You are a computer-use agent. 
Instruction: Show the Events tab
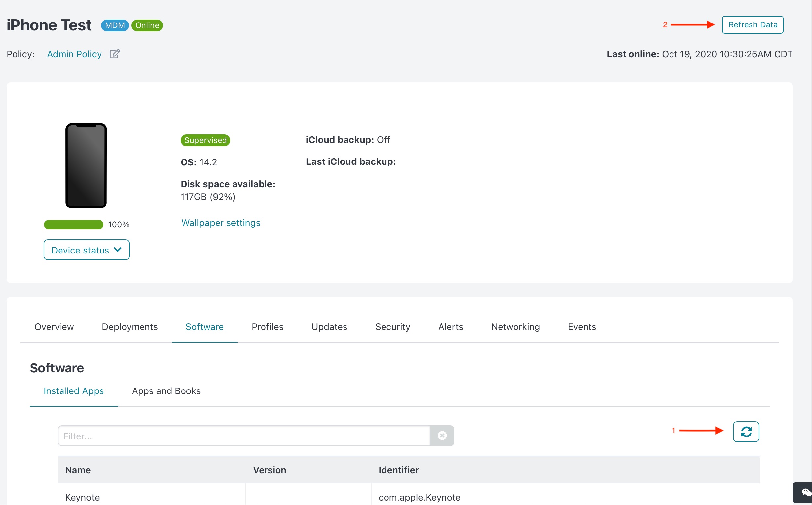pos(582,327)
